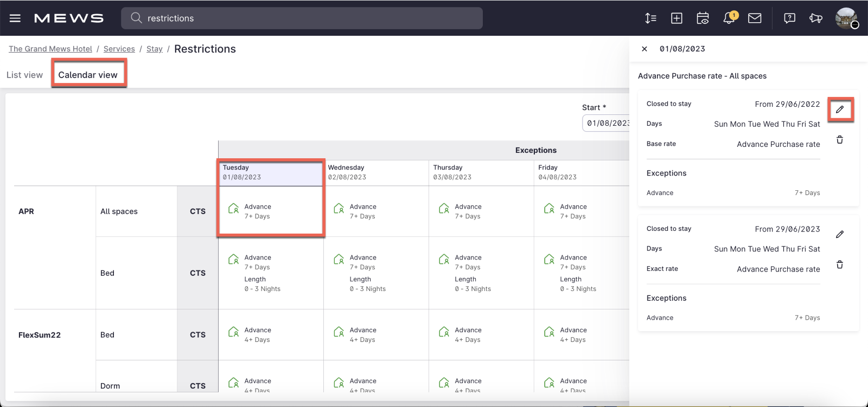Click the megaphone announcements icon

coord(815,18)
